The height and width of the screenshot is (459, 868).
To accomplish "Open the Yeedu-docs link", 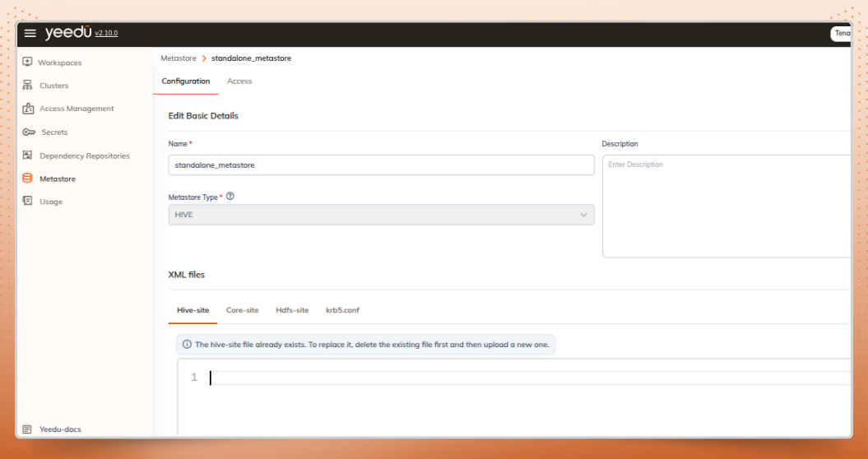I will point(60,429).
